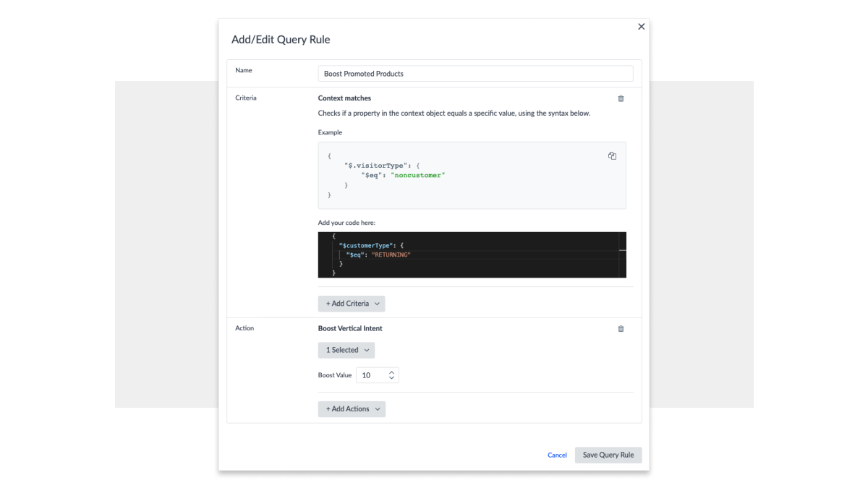
Task: Click the Example label
Action: (330, 132)
